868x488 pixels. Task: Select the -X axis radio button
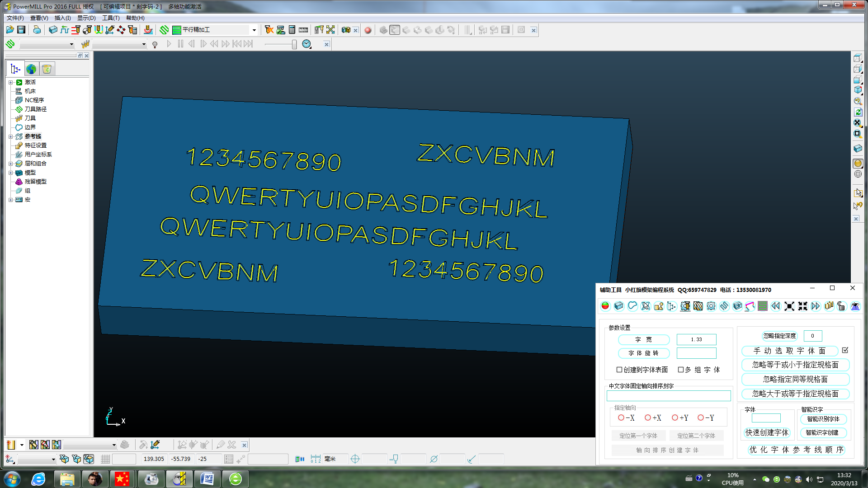click(621, 418)
